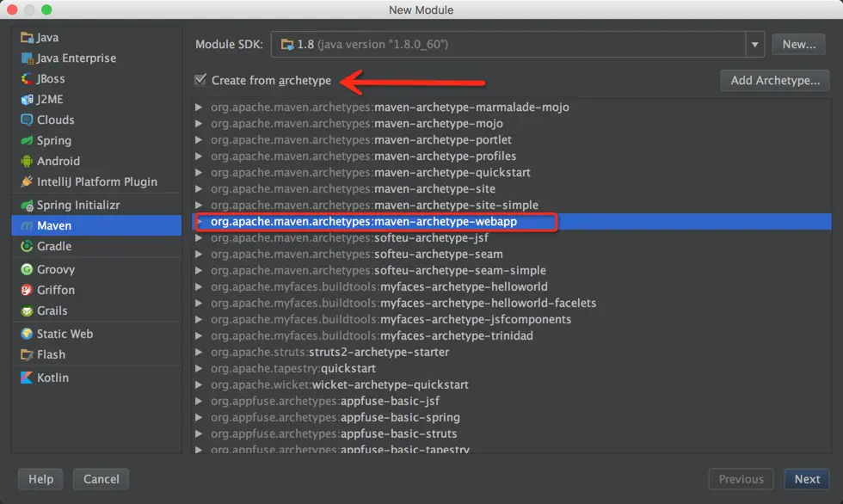
Task: Click the Help button
Action: [x=41, y=479]
